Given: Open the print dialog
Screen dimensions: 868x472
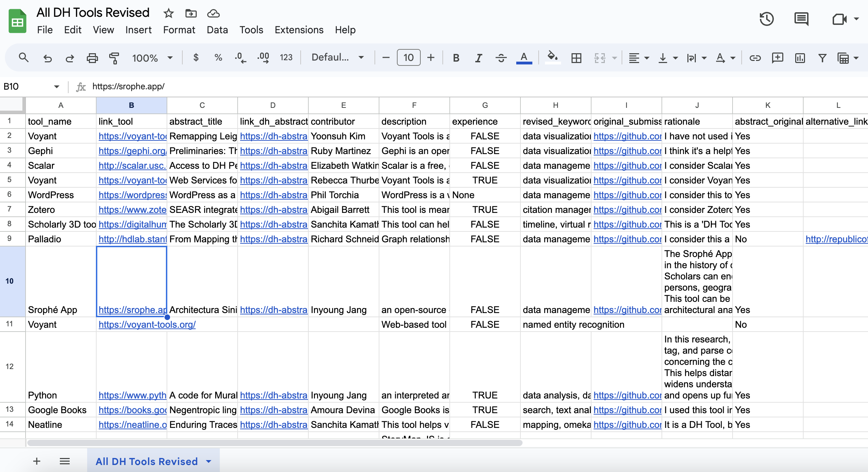Looking at the screenshot, I should point(92,57).
